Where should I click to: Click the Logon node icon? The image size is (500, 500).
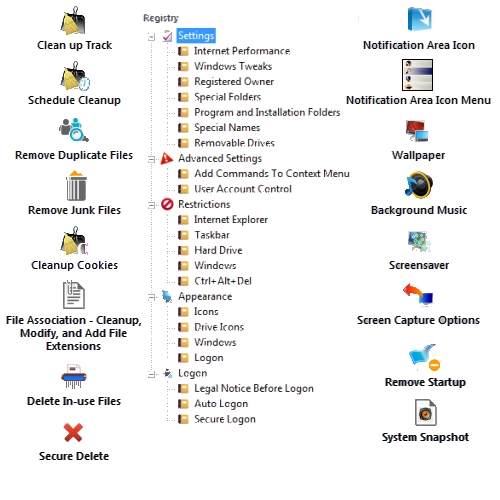(168, 373)
